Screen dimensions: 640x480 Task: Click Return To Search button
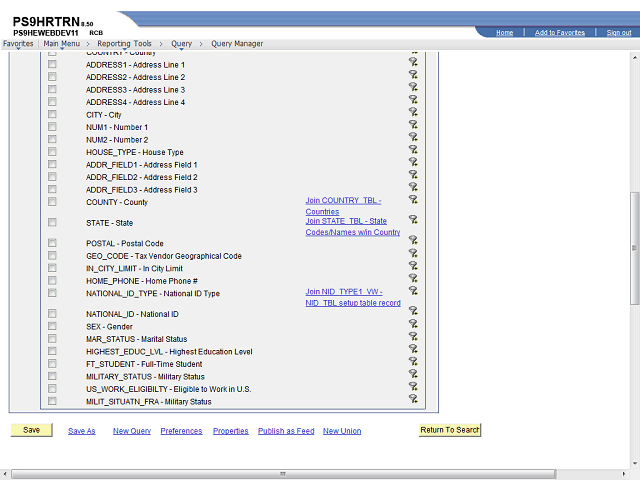pyautogui.click(x=450, y=430)
